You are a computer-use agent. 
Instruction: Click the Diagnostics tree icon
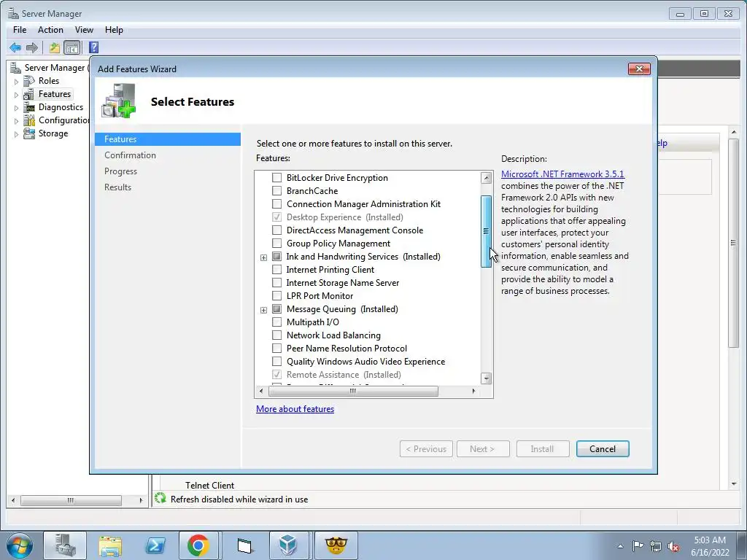[29, 107]
